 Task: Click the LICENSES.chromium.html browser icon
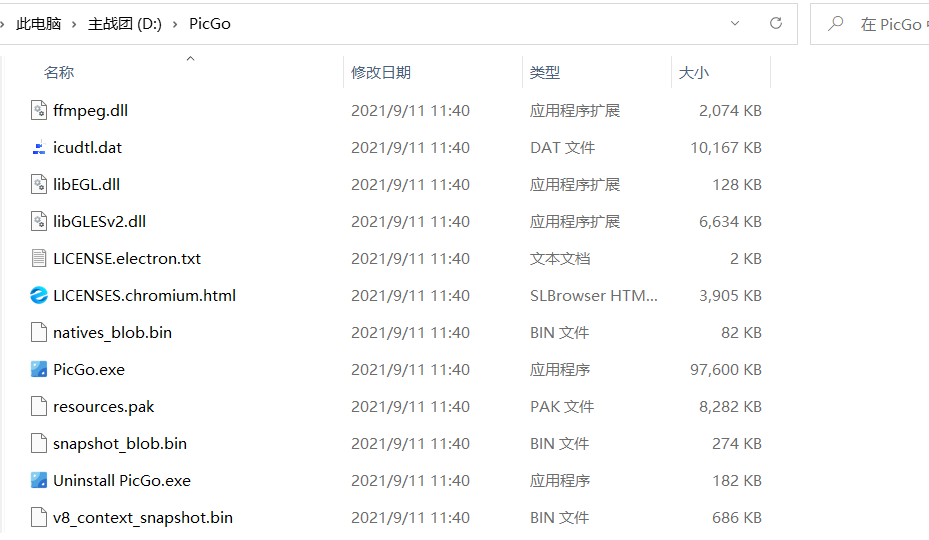39,295
